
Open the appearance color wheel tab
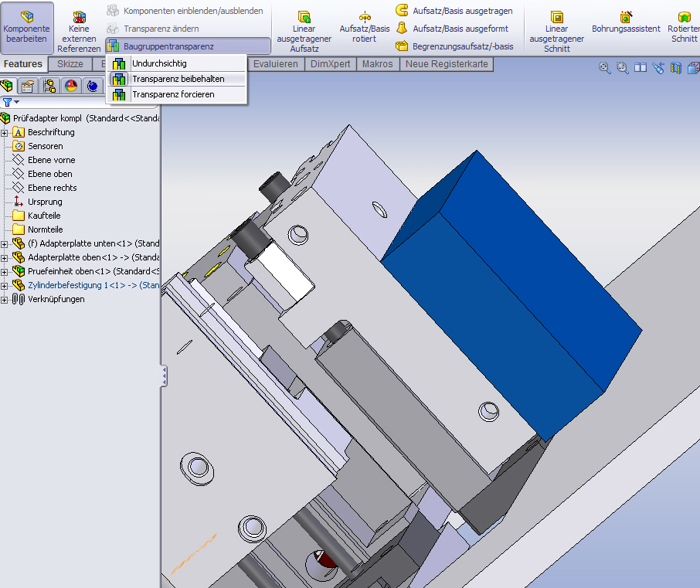[71, 86]
